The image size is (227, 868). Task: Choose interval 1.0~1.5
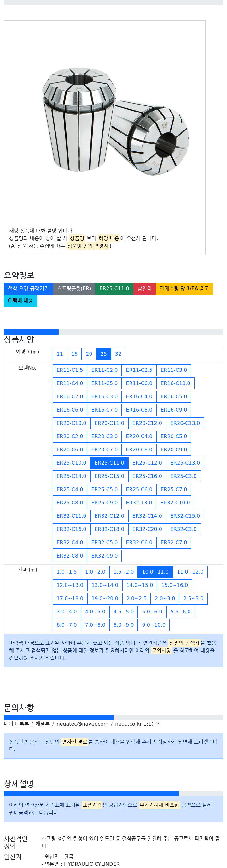tap(67, 572)
